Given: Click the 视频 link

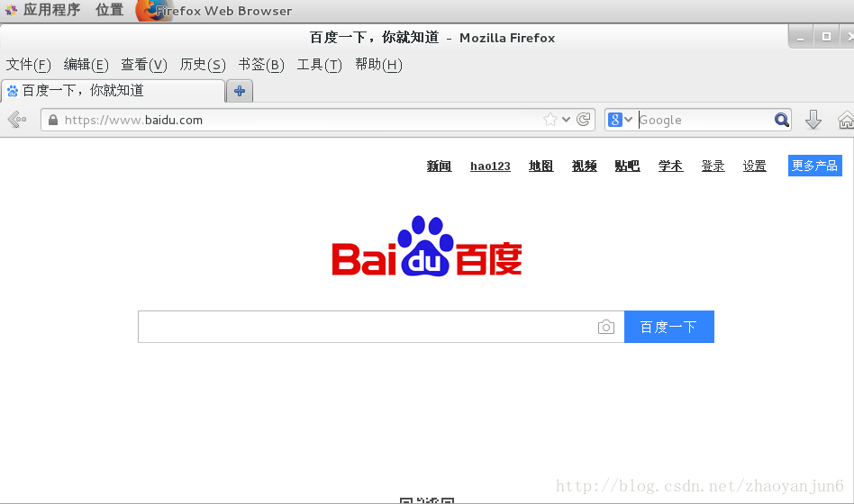Looking at the screenshot, I should 584,166.
